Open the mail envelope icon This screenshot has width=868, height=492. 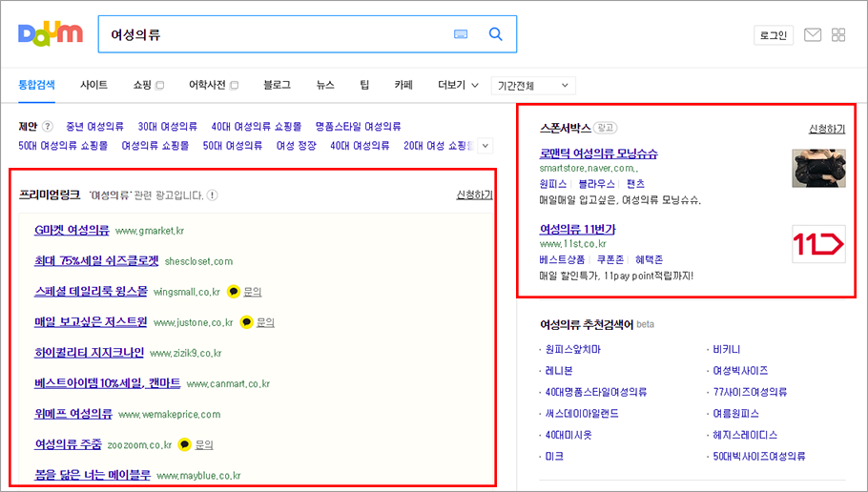812,35
